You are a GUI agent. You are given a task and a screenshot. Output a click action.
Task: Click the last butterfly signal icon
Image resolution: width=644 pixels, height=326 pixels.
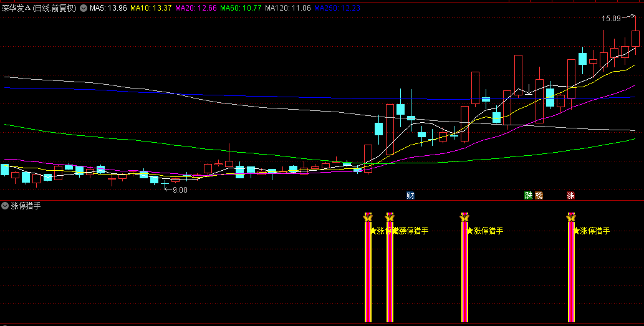click(x=571, y=218)
